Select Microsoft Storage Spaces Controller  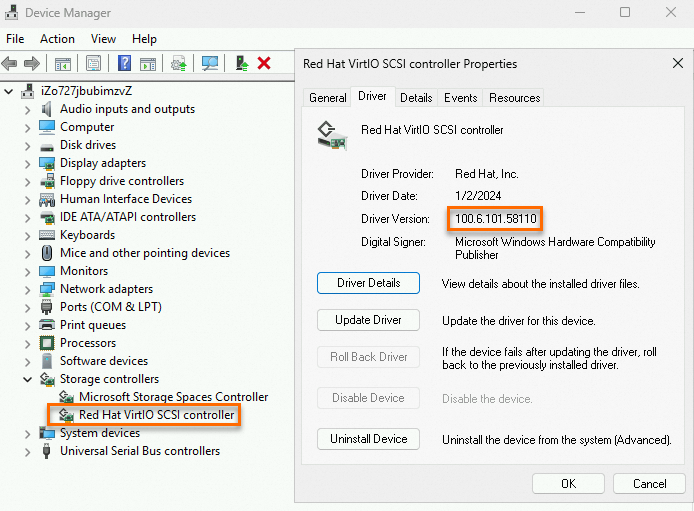coord(174,397)
